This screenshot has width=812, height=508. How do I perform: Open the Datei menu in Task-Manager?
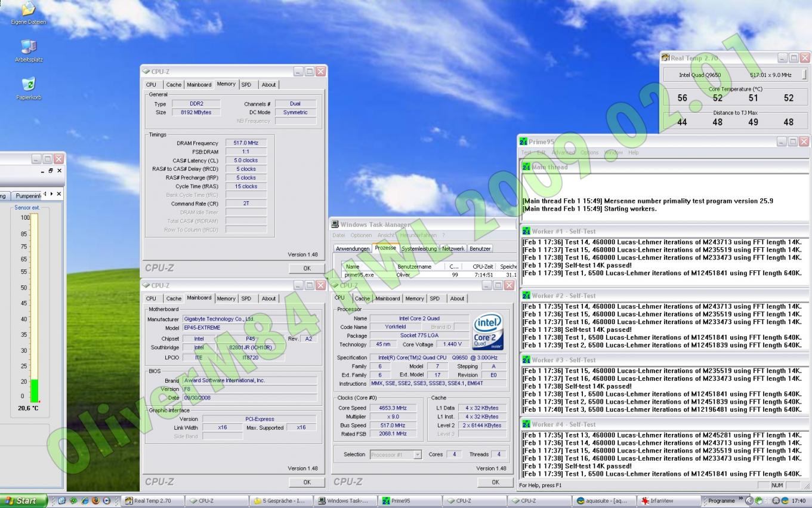tap(339, 235)
